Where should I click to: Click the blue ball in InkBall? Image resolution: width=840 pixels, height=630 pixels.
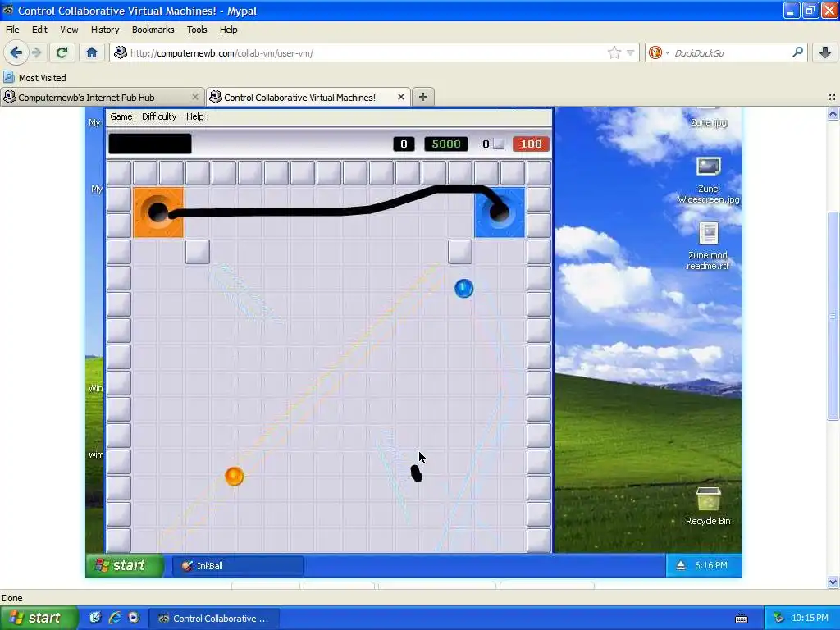tap(464, 288)
